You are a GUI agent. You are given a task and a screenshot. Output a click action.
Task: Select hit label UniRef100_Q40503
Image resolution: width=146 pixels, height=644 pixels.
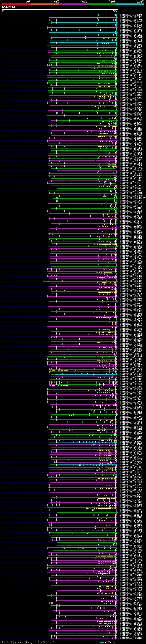coord(131,588)
